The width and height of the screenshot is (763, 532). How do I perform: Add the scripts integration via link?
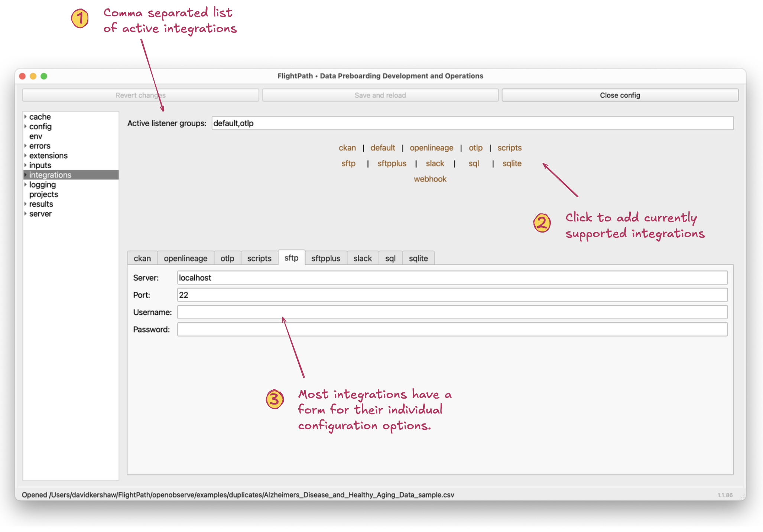pos(509,148)
